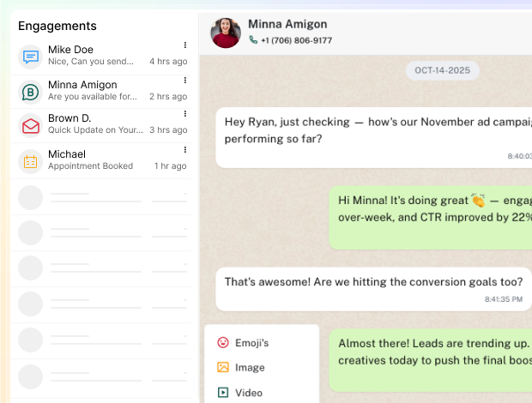Screen dimensions: 532x403
Task: Click Minna Amigon's WhatsApp Business icon
Action: (x=31, y=92)
